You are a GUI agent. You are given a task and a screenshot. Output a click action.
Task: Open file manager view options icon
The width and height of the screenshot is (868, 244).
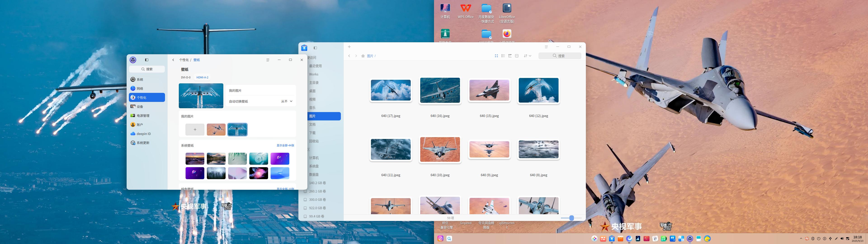point(517,56)
